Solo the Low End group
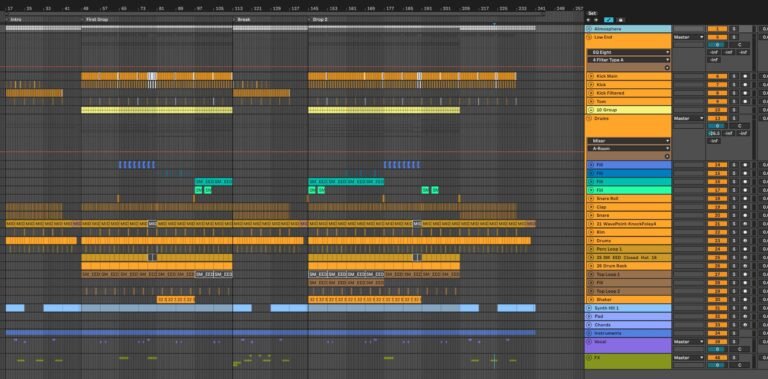Screen dimensions: 768x379 click(x=734, y=37)
